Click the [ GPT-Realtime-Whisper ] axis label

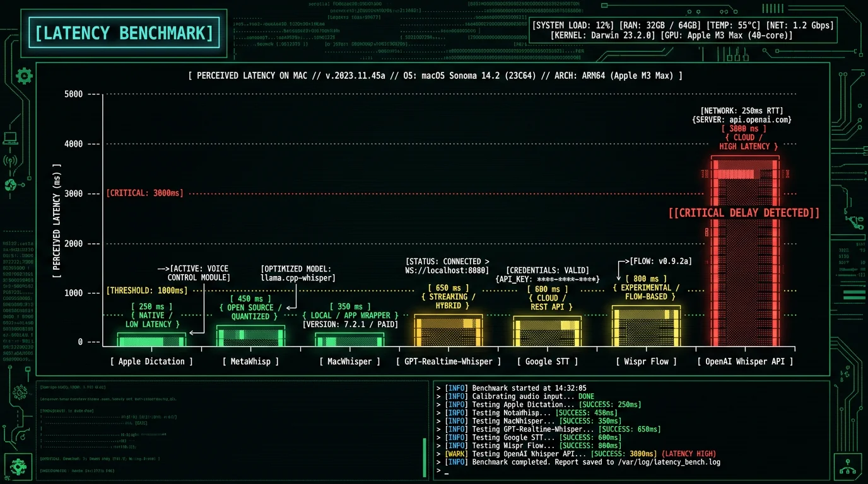click(x=449, y=361)
